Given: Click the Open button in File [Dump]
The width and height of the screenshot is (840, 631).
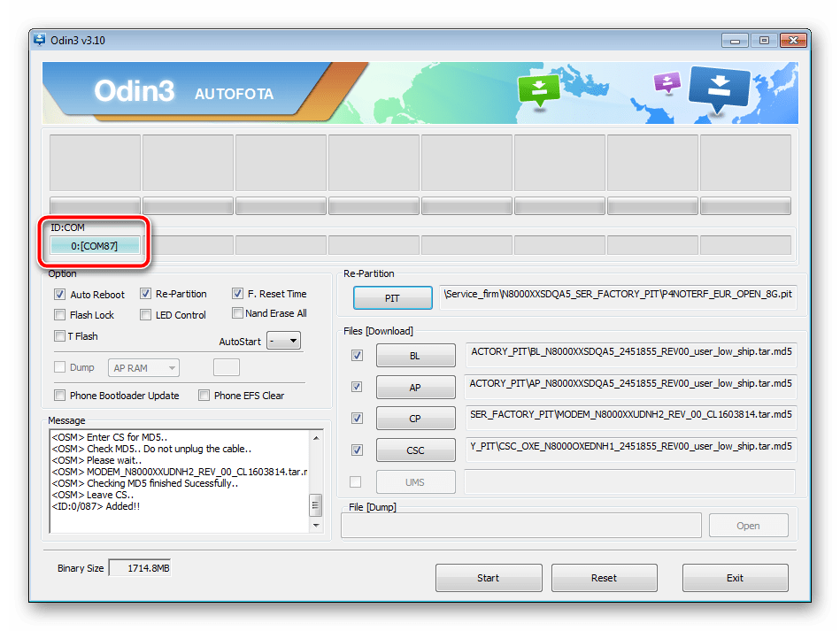Looking at the screenshot, I should click(x=749, y=526).
